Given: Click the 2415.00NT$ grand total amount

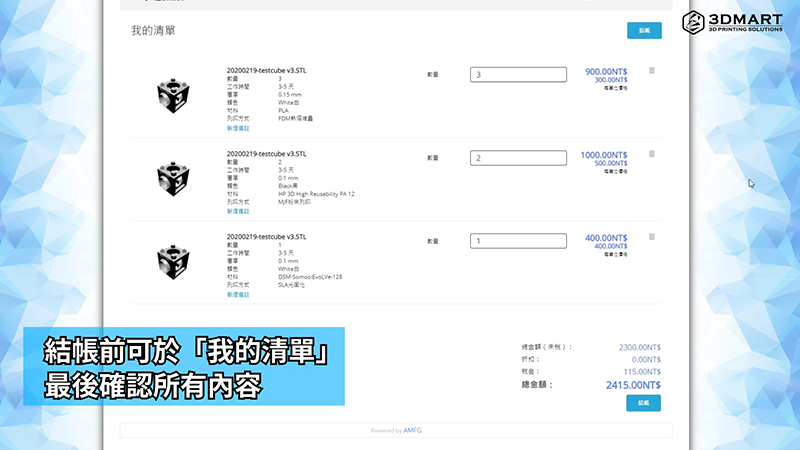Looking at the screenshot, I should tap(633, 383).
